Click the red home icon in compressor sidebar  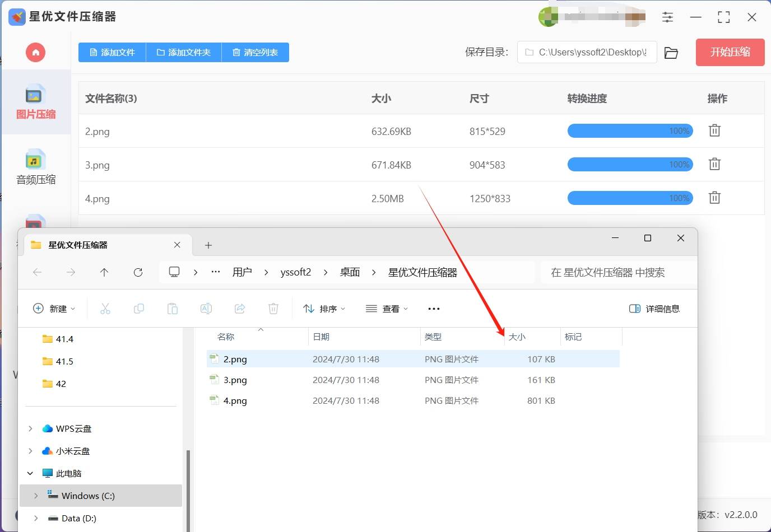35,53
